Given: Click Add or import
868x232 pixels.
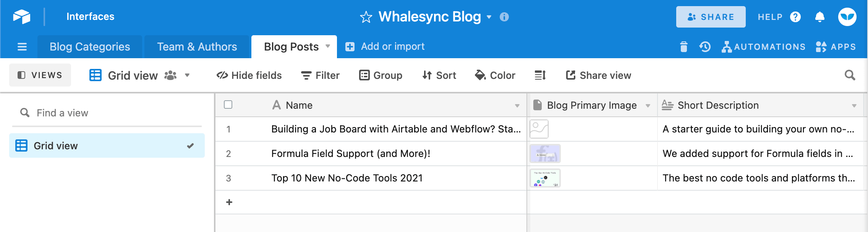Looking at the screenshot, I should point(385,47).
